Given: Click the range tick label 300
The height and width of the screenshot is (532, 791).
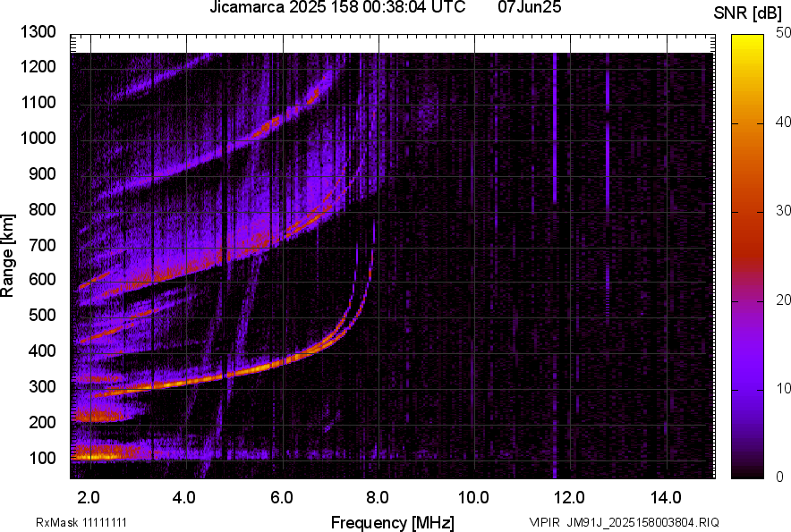Looking at the screenshot, I should [42, 386].
